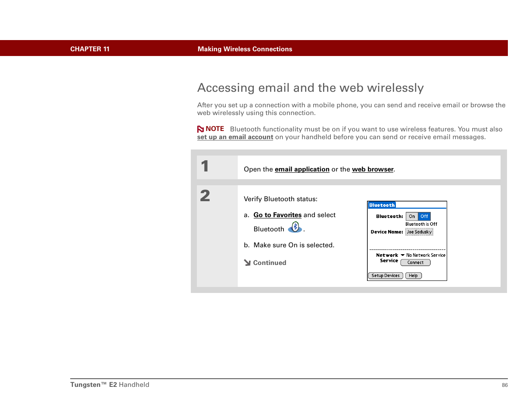Click 'Making Wireless Connections' header title
532x411 pixels.
[245, 49]
